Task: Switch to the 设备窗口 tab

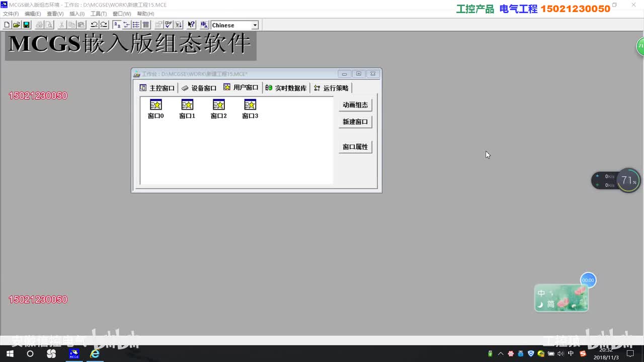Action: click(199, 88)
